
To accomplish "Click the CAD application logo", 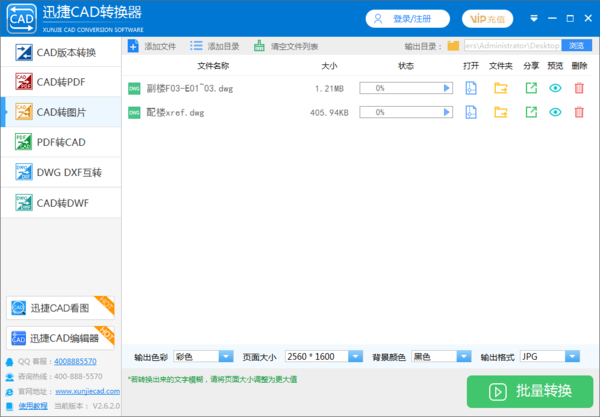I will click(22, 19).
